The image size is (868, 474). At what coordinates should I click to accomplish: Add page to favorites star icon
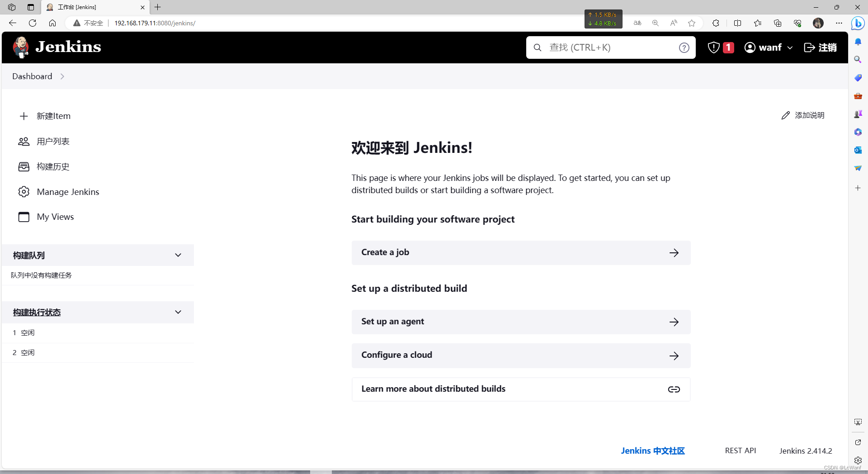coord(692,23)
